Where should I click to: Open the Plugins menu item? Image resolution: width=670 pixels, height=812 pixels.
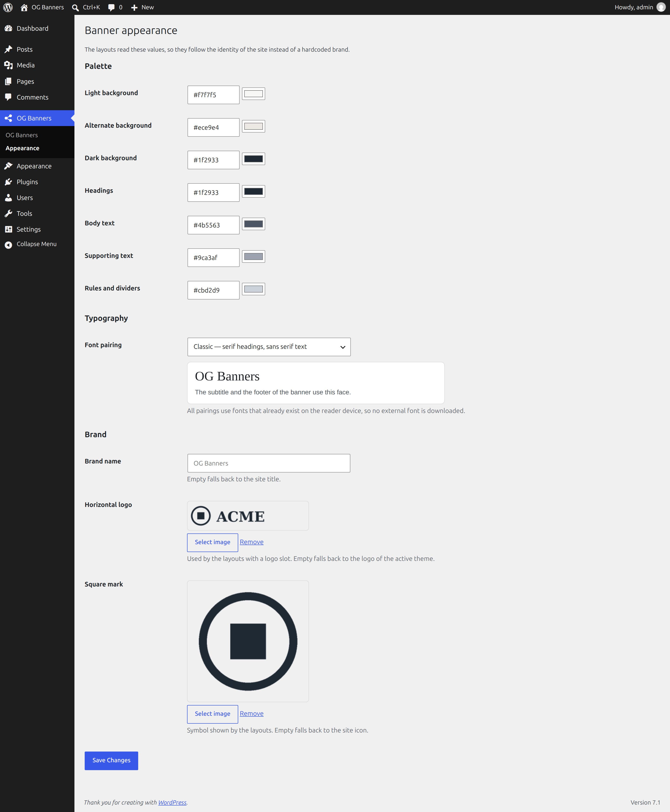(x=37, y=182)
